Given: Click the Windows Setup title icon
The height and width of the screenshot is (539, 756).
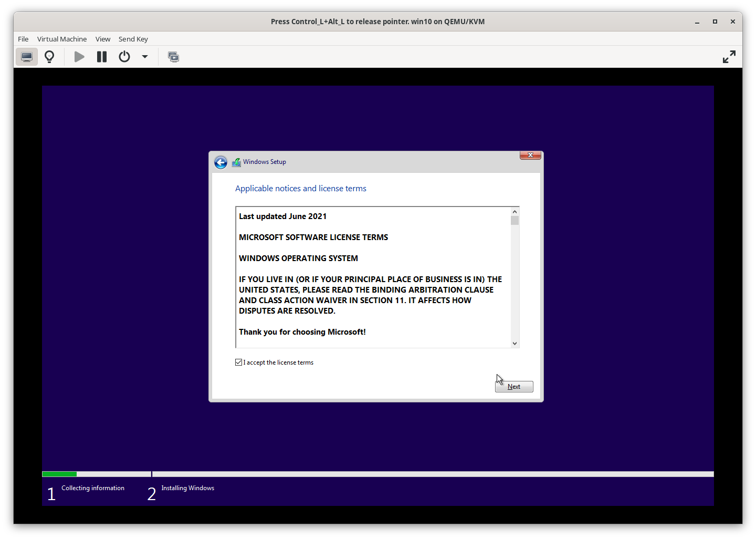Looking at the screenshot, I should tap(237, 162).
